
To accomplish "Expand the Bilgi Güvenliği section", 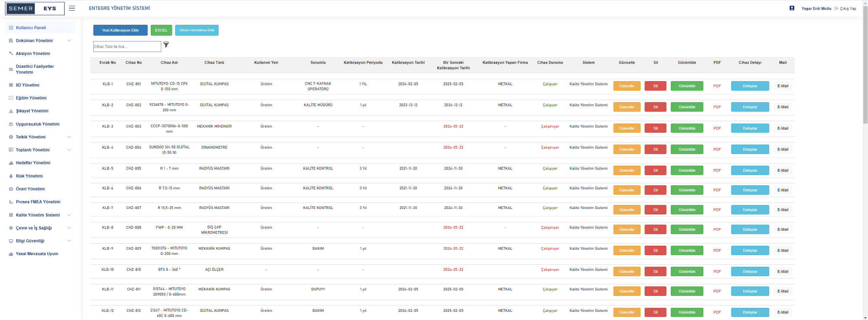I will click(69, 241).
